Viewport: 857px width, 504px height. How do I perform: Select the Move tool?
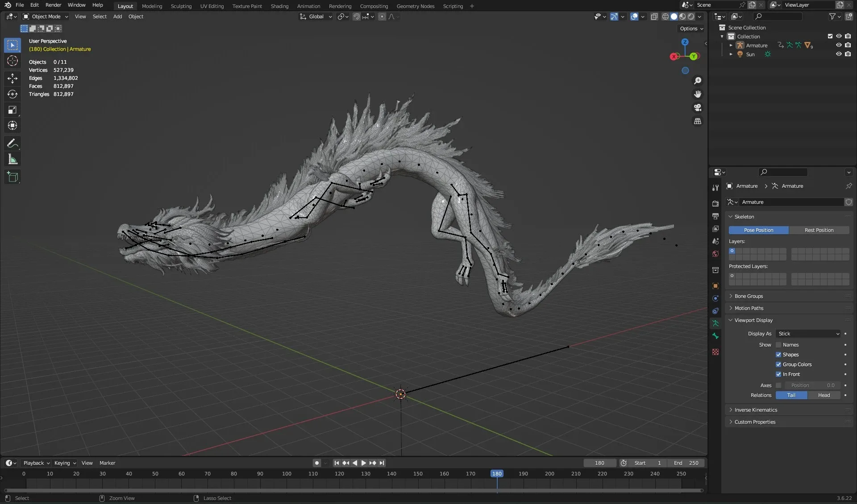click(12, 78)
